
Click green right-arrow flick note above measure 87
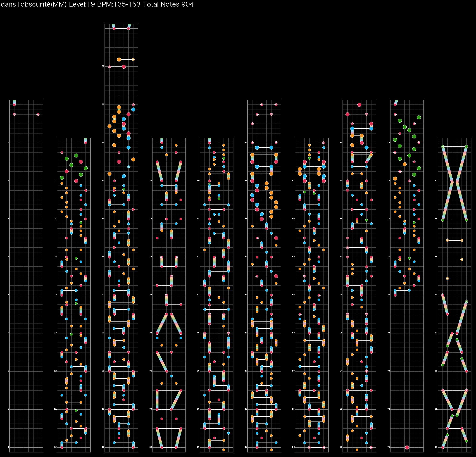[x=443, y=146]
